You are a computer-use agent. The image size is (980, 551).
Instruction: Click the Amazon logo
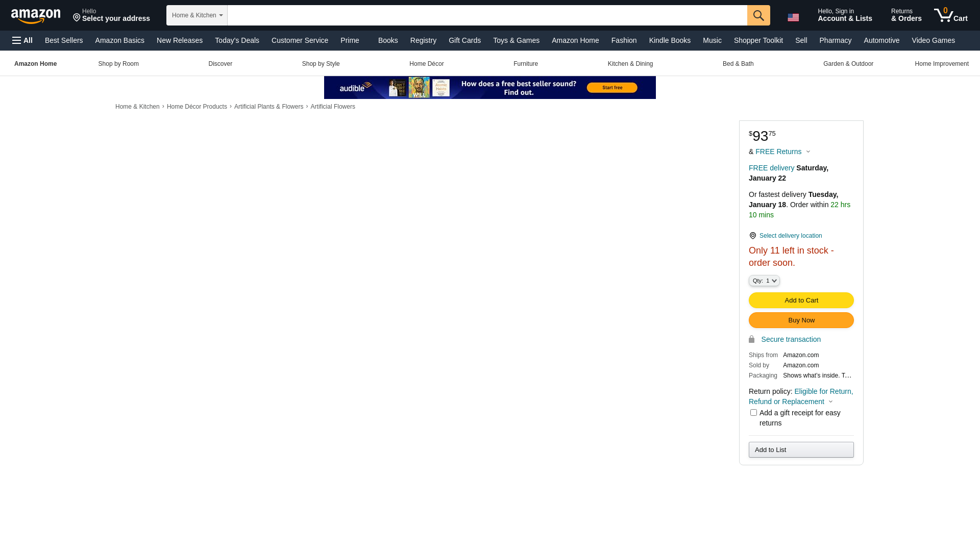tap(36, 16)
